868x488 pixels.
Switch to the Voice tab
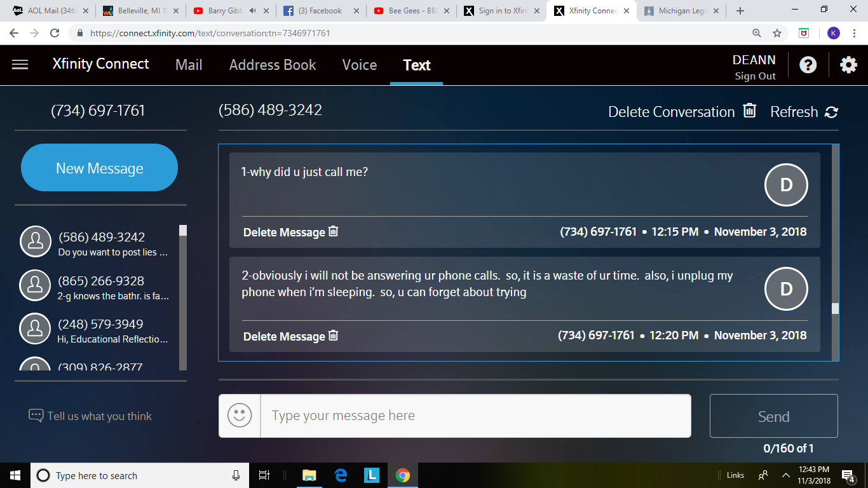tap(360, 65)
